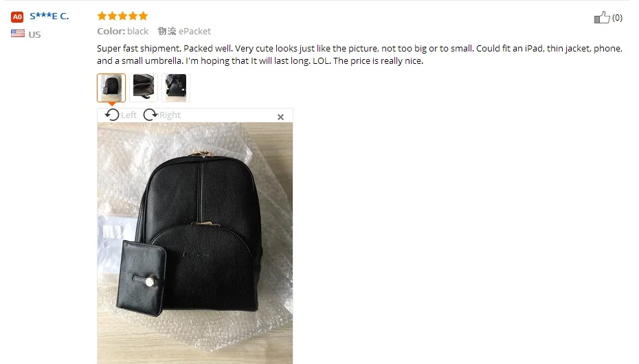Click the rotate right arrow icon

pyautogui.click(x=150, y=115)
